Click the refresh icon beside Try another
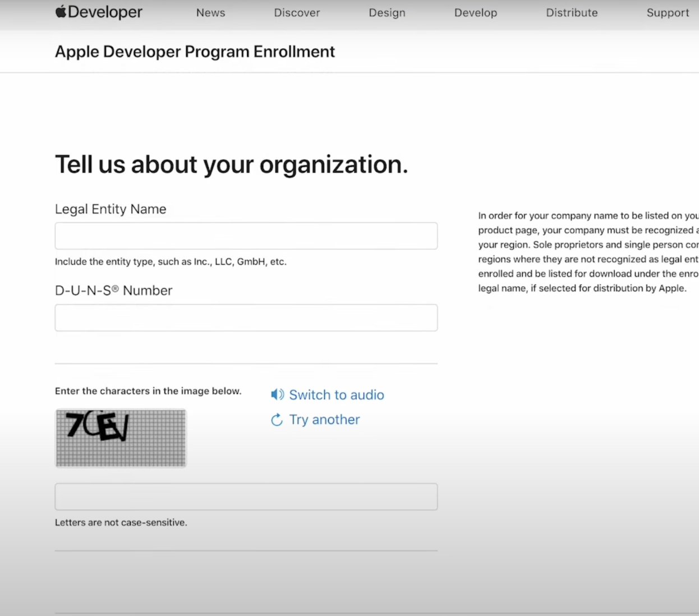Image resolution: width=699 pixels, height=616 pixels. (x=277, y=420)
